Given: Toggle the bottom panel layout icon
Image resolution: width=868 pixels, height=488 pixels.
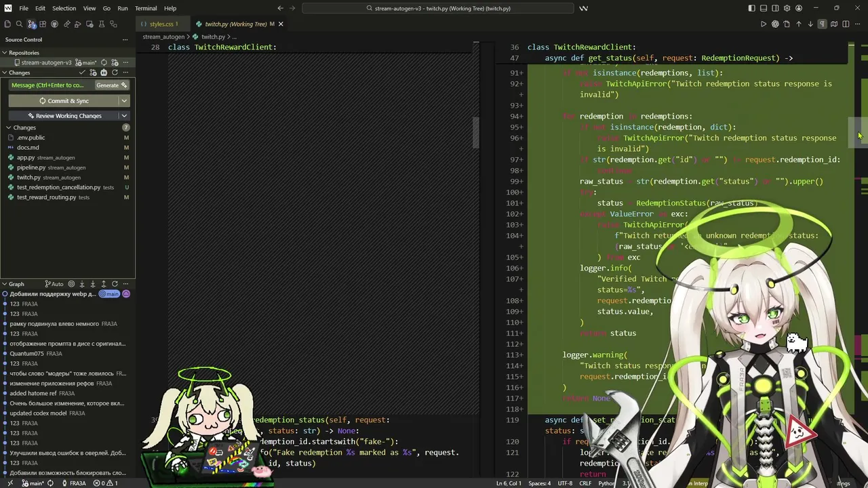Looking at the screenshot, I should (763, 8).
